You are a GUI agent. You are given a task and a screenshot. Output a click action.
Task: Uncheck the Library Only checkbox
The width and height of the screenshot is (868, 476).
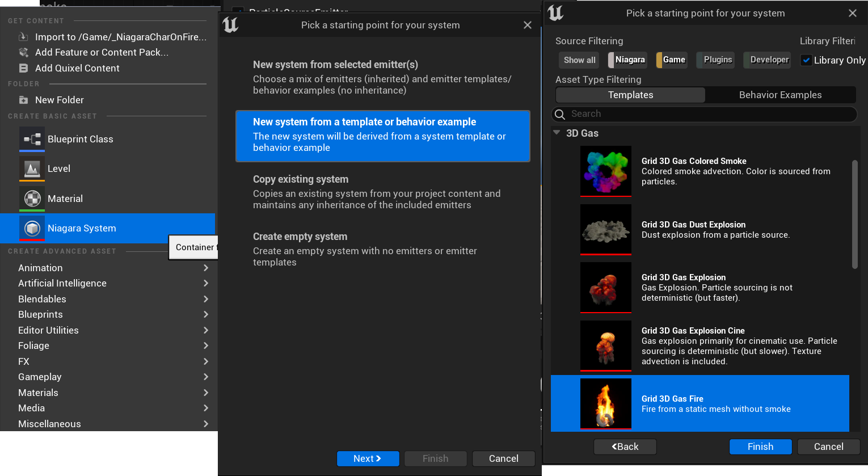[x=806, y=60]
